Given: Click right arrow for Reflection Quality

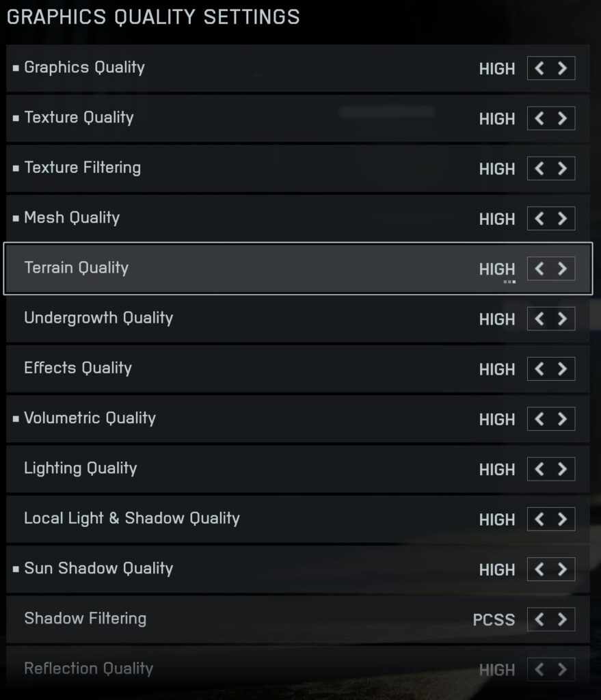Looking at the screenshot, I should (562, 669).
